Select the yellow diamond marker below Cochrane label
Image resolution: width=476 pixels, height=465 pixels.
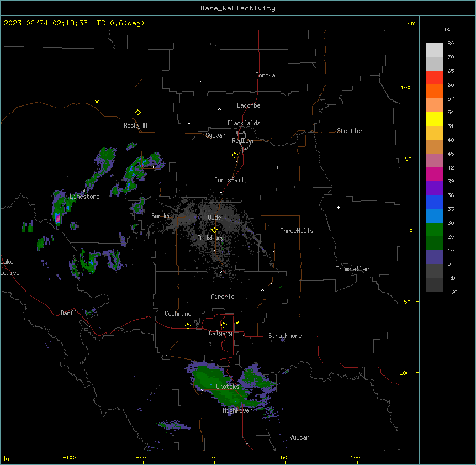(188, 326)
